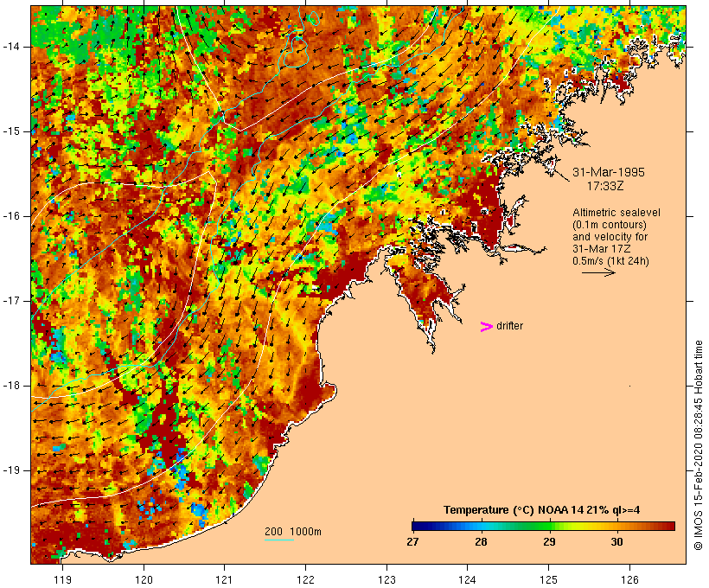The width and height of the screenshot is (709, 588).
Task: Click the -17 latitude axis label
Action: [x=11, y=301]
